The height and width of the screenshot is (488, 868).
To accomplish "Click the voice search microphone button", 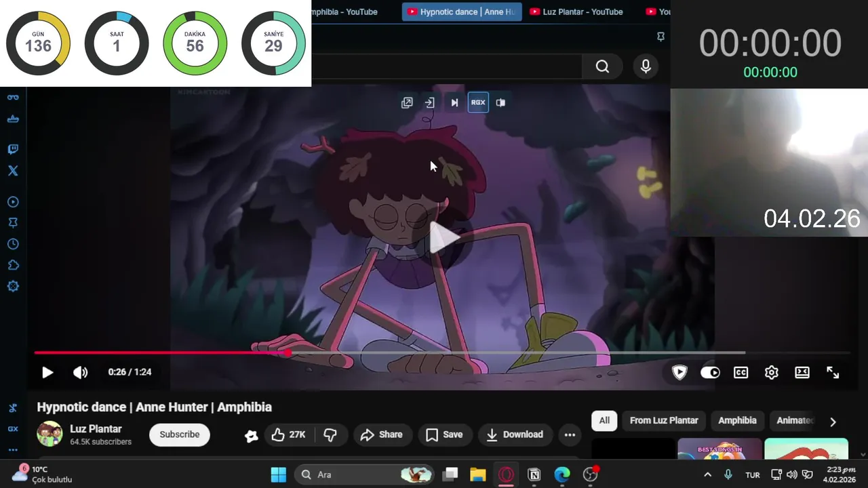I will click(x=646, y=66).
